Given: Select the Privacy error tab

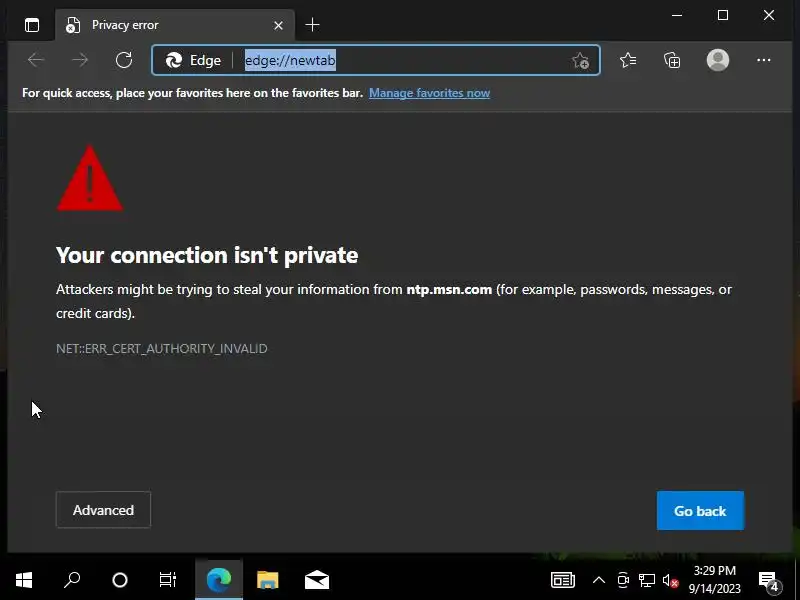Looking at the screenshot, I should (x=174, y=25).
